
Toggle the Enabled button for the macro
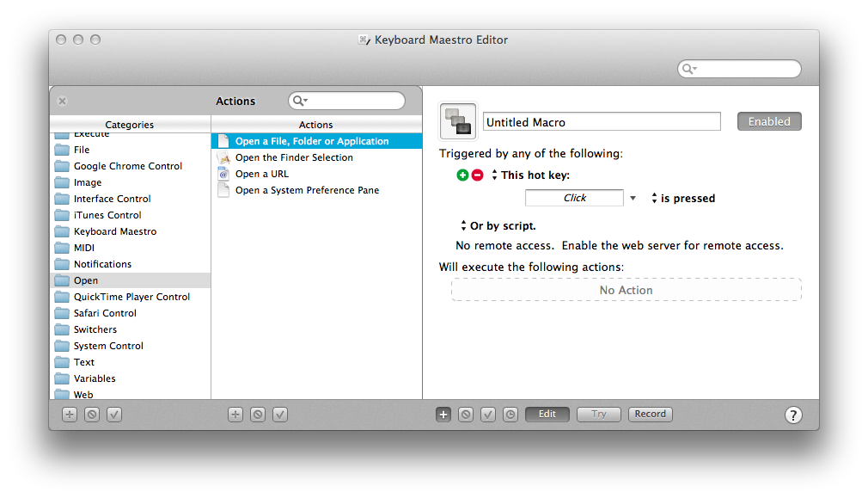(769, 121)
